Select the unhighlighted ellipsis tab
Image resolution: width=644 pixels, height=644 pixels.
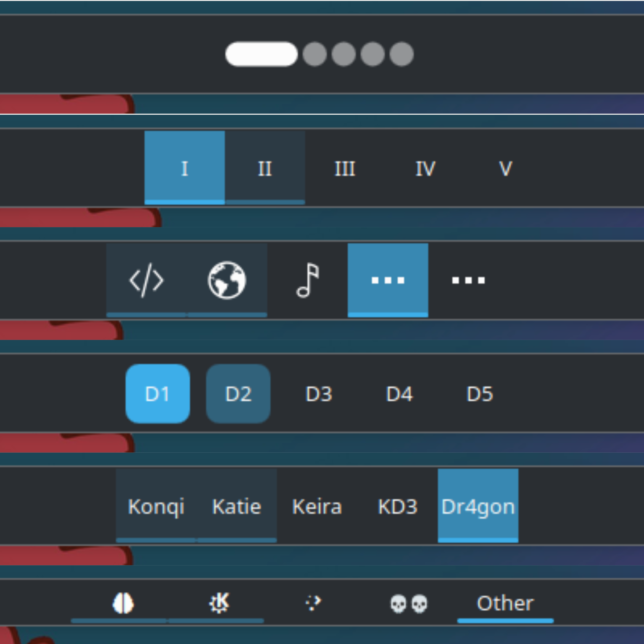[x=468, y=280]
